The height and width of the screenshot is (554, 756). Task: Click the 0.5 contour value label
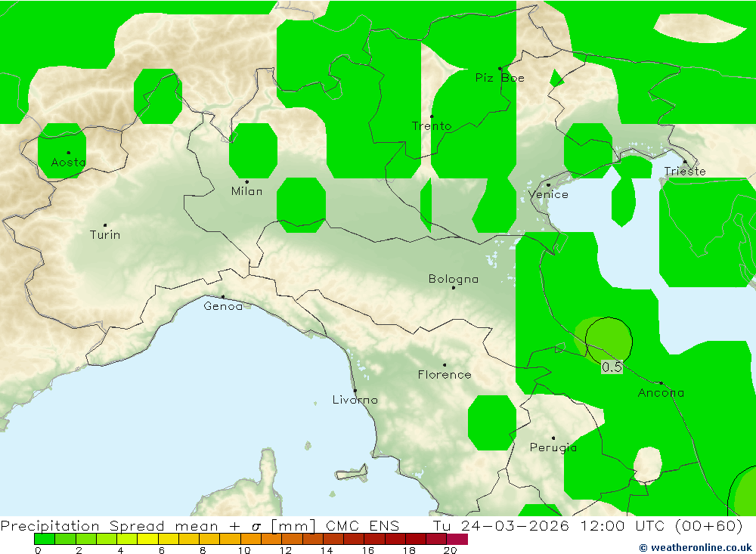click(x=612, y=367)
